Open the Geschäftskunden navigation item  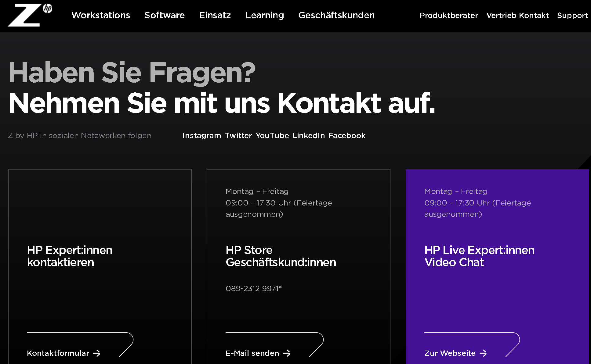pyautogui.click(x=336, y=15)
